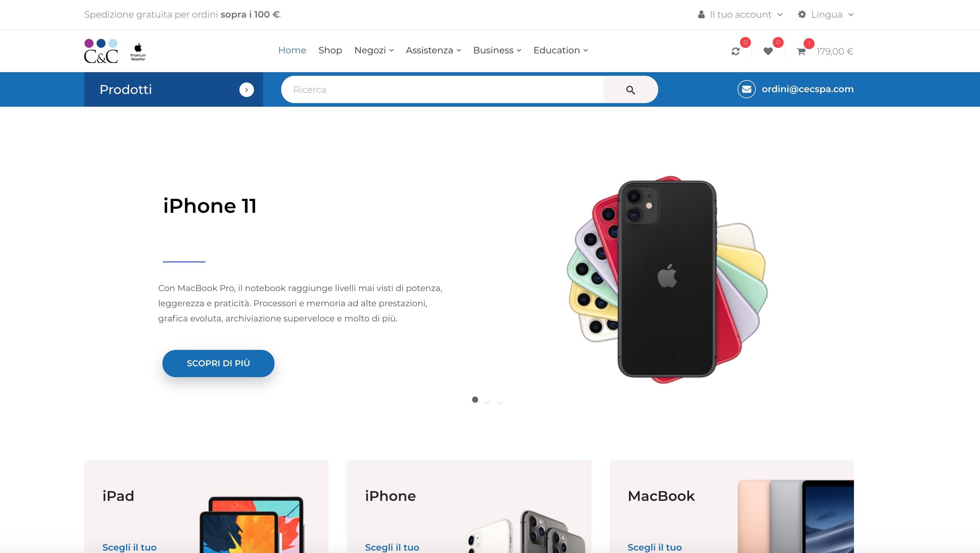
Task: Open the shopping cart icon
Action: [x=801, y=51]
